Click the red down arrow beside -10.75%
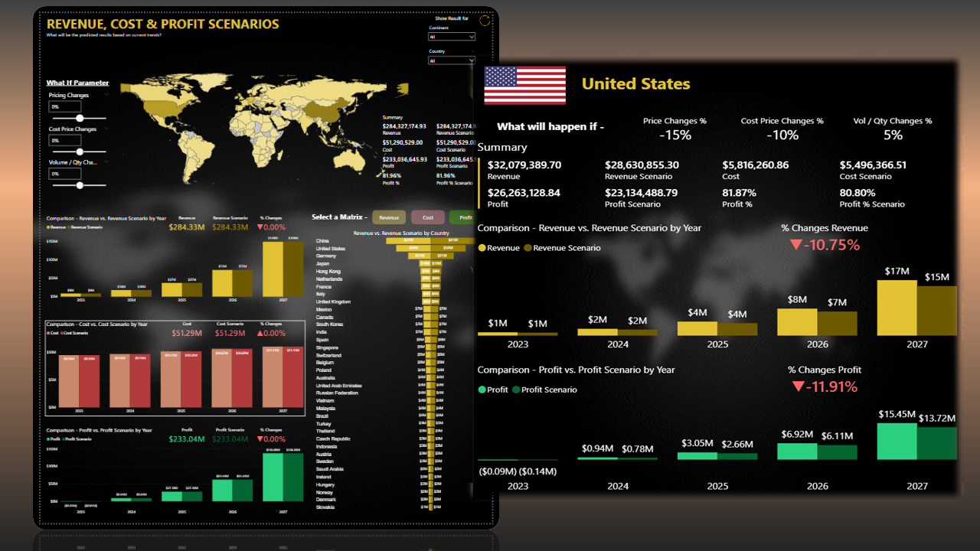This screenshot has height=551, width=980. (795, 246)
